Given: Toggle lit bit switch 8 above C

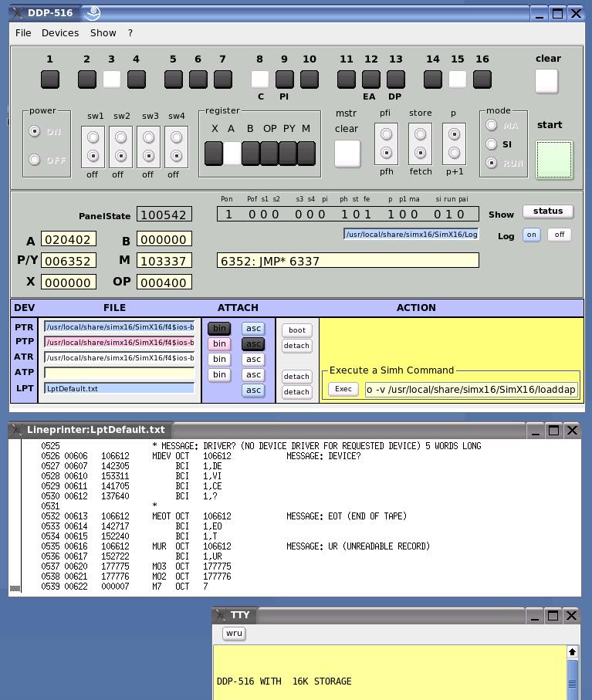Looking at the screenshot, I should [260, 79].
